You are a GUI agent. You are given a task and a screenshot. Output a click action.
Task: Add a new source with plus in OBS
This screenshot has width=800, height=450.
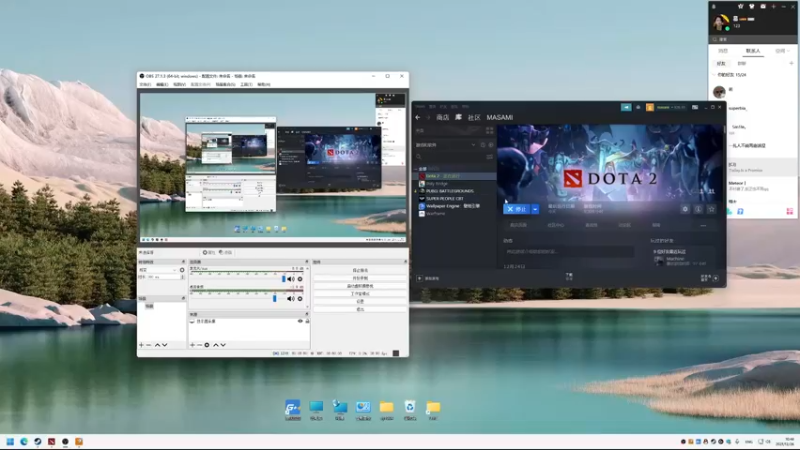click(192, 345)
